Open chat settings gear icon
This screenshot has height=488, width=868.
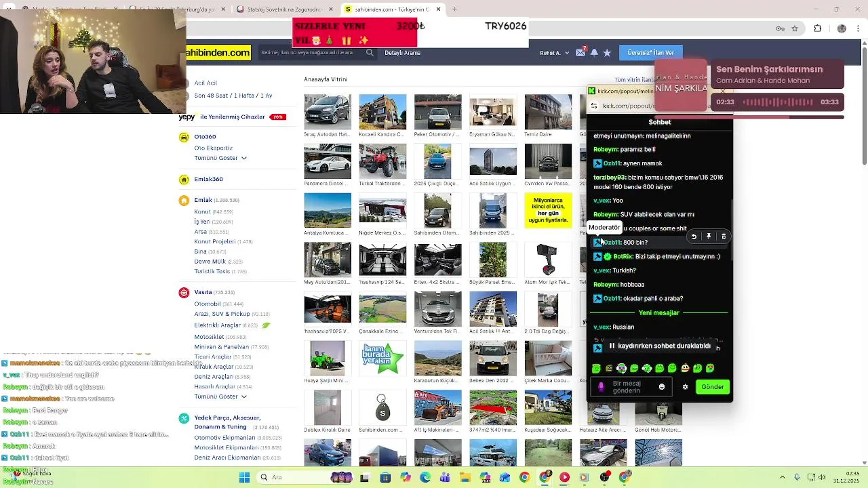coord(685,387)
